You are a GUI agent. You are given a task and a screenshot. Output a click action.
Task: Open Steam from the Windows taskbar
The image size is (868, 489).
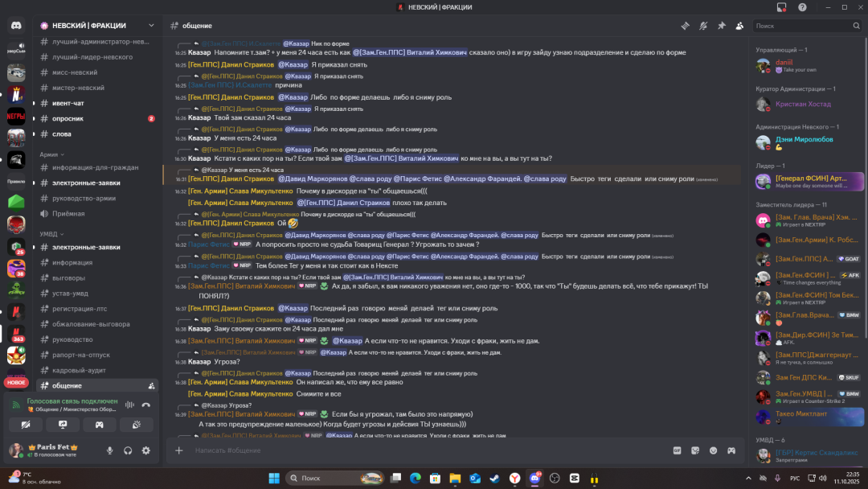click(494, 478)
